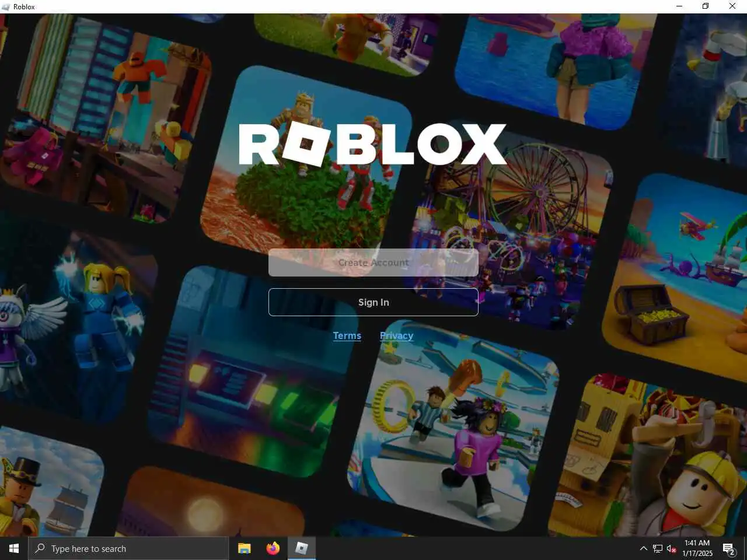Click the Roblox title bar app icon

6,6
